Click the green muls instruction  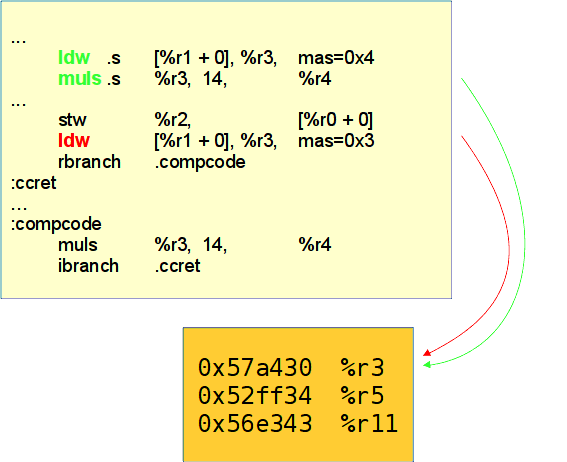[80, 78]
